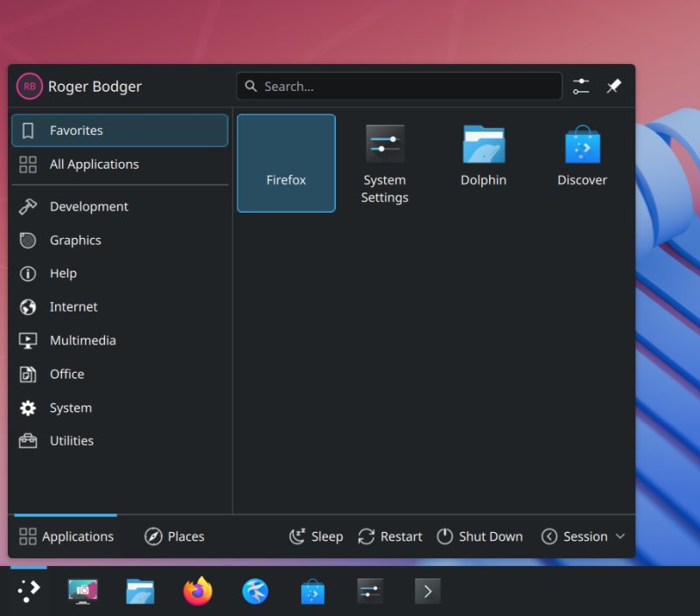
Task: Open the Multimedia category
Action: (82, 340)
